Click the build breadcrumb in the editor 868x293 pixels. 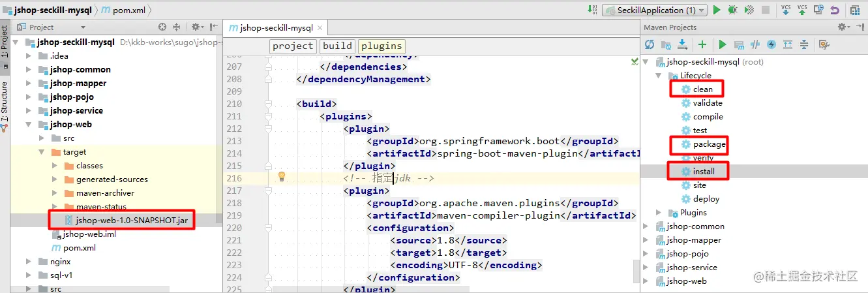337,46
